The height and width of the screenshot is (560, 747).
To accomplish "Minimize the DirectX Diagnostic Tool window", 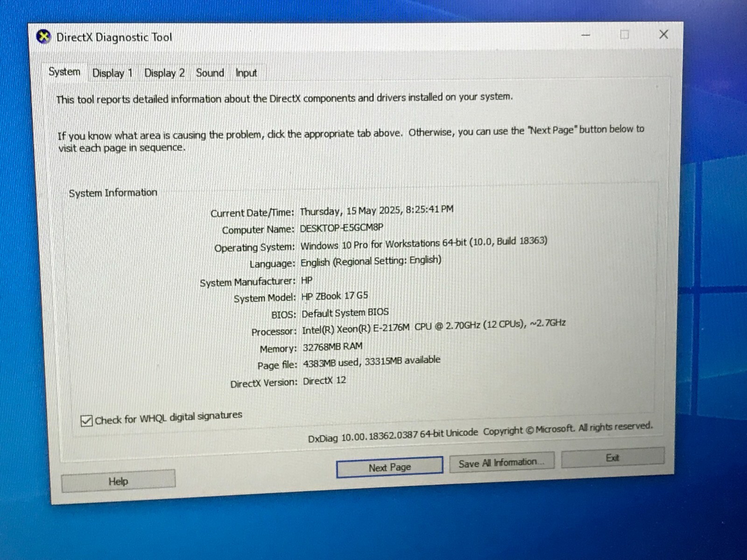I will coord(586,35).
